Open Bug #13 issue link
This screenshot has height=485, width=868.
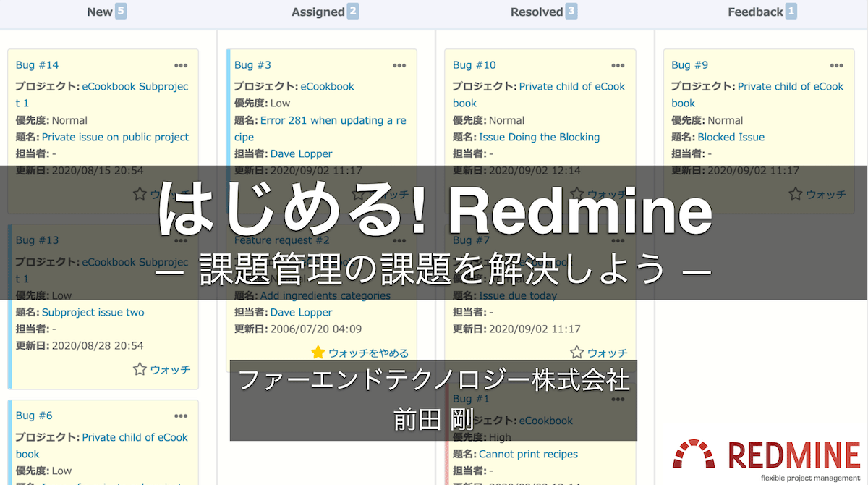[x=37, y=240]
